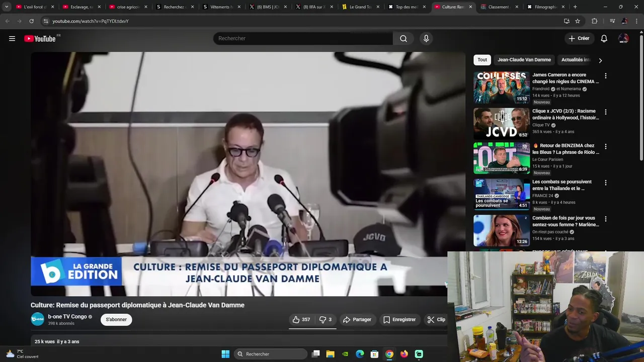Image resolution: width=644 pixels, height=362 pixels.
Task: Open Task View on the taskbar
Action: coord(315,354)
